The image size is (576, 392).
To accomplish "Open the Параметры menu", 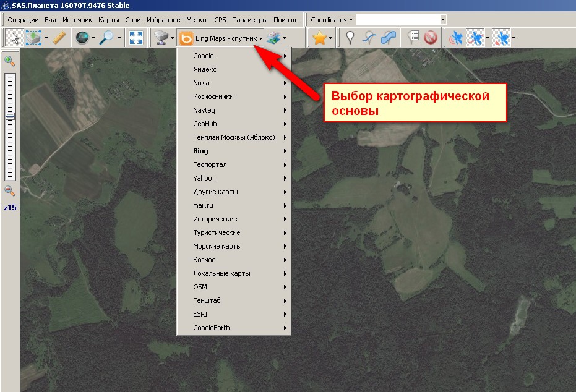I will click(251, 20).
